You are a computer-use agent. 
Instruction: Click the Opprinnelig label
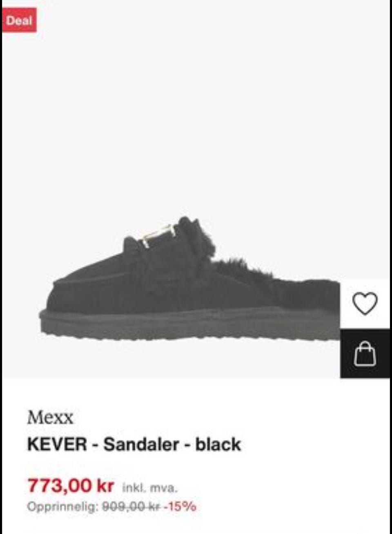tap(62, 507)
